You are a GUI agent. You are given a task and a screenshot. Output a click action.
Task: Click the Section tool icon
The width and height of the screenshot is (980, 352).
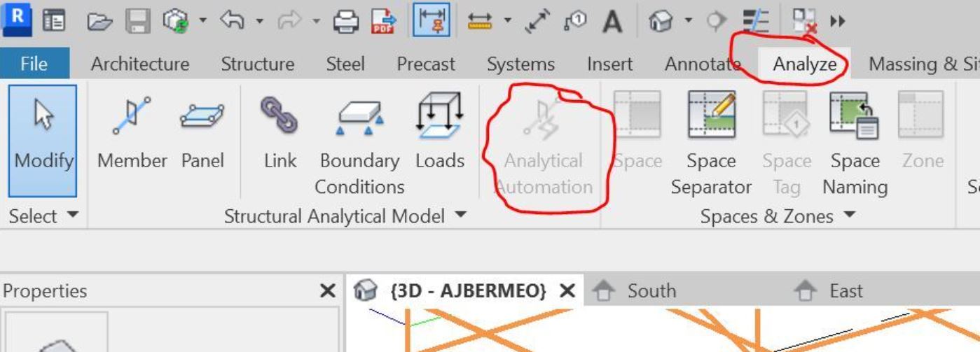pyautogui.click(x=717, y=22)
